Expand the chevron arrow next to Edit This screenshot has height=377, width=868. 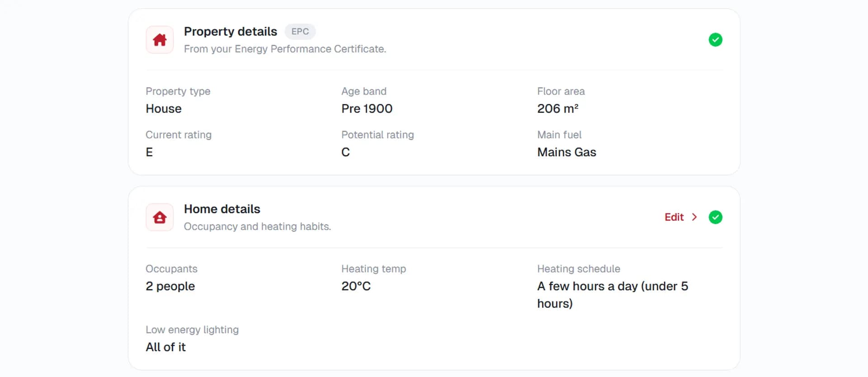tap(694, 217)
